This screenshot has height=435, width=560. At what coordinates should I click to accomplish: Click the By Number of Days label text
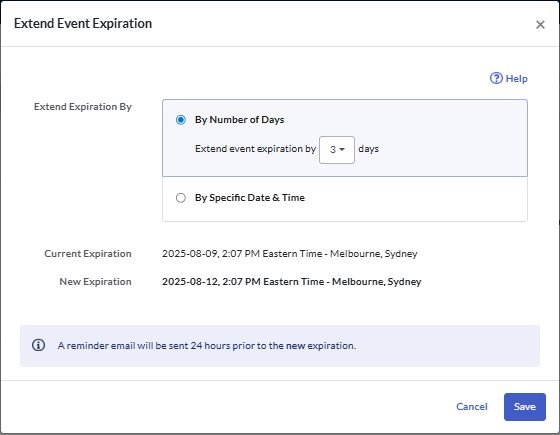click(239, 120)
